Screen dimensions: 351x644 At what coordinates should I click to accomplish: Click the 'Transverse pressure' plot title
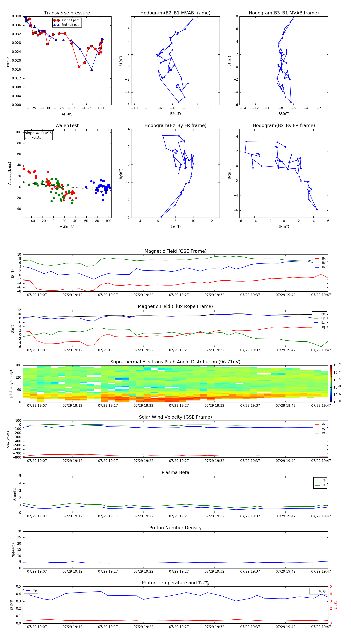click(67, 13)
